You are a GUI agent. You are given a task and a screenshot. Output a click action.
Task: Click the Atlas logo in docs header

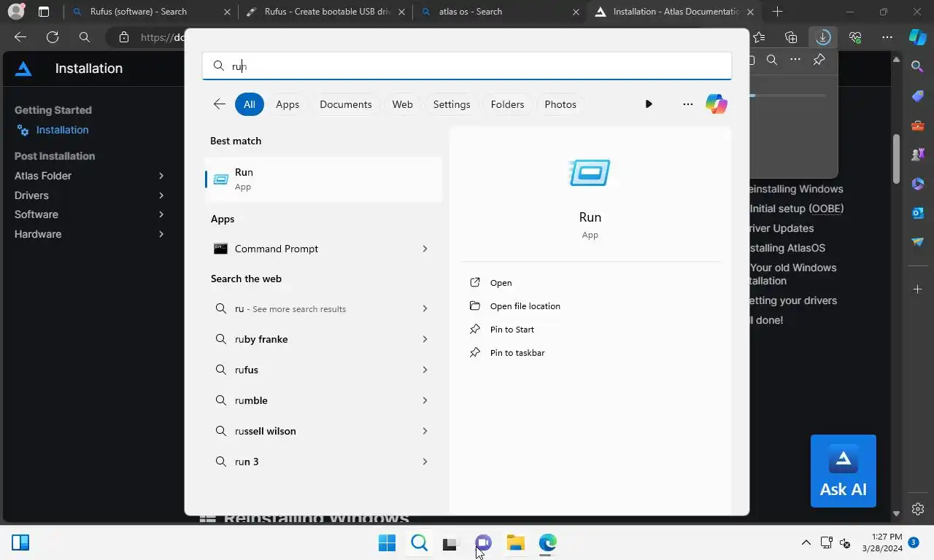tap(23, 69)
